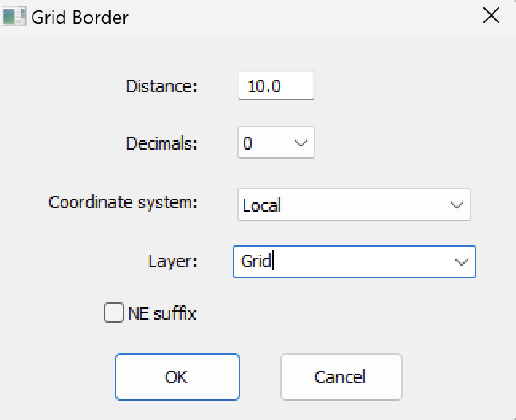
Task: Expand the Layer combo box arrow
Action: click(461, 262)
